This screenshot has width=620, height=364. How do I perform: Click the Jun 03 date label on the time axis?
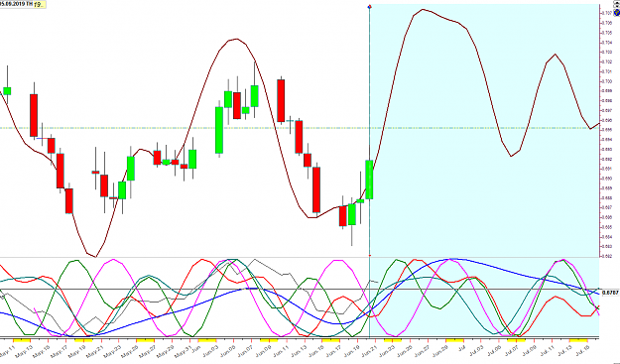pos(210,351)
